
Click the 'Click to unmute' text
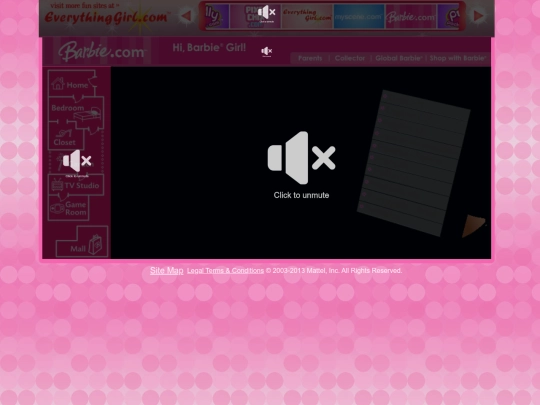[301, 195]
